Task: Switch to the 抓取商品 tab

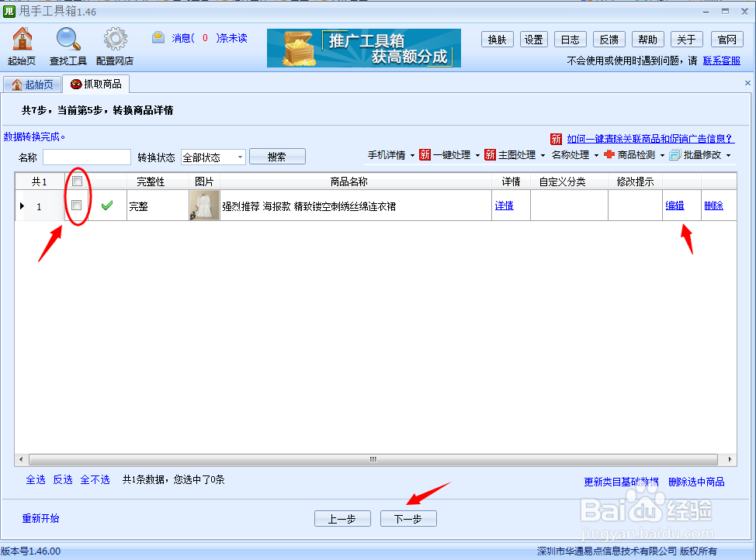Action: pyautogui.click(x=95, y=84)
